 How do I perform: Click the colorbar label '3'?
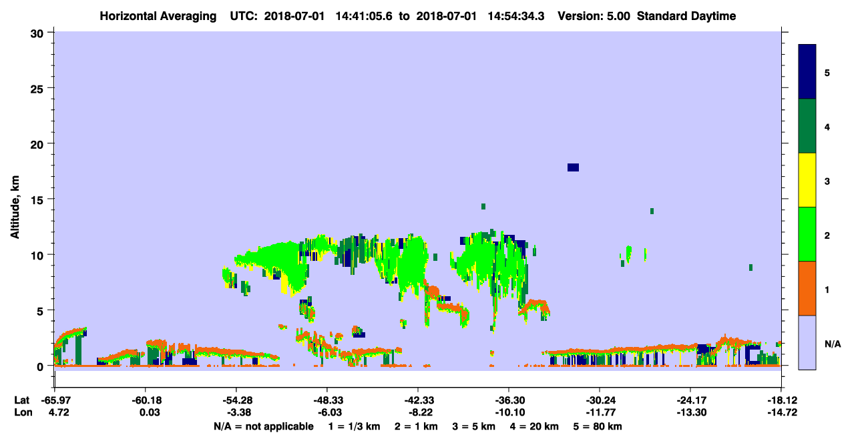click(x=827, y=181)
